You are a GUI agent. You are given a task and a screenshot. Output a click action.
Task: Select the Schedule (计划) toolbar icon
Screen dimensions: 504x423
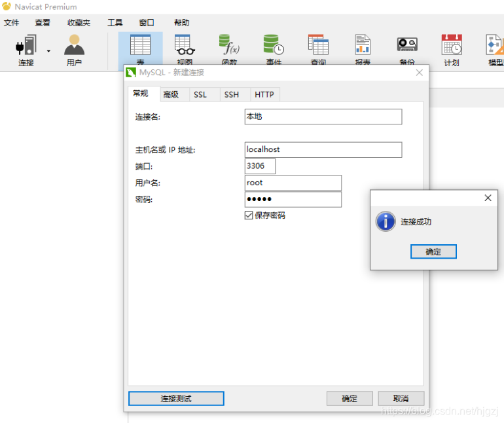coord(452,50)
